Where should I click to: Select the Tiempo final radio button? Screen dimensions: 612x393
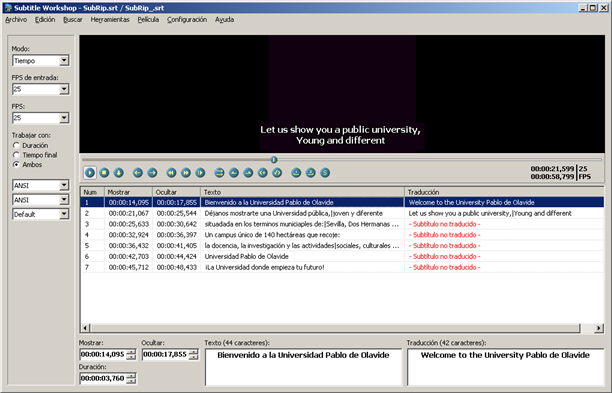pyautogui.click(x=16, y=155)
